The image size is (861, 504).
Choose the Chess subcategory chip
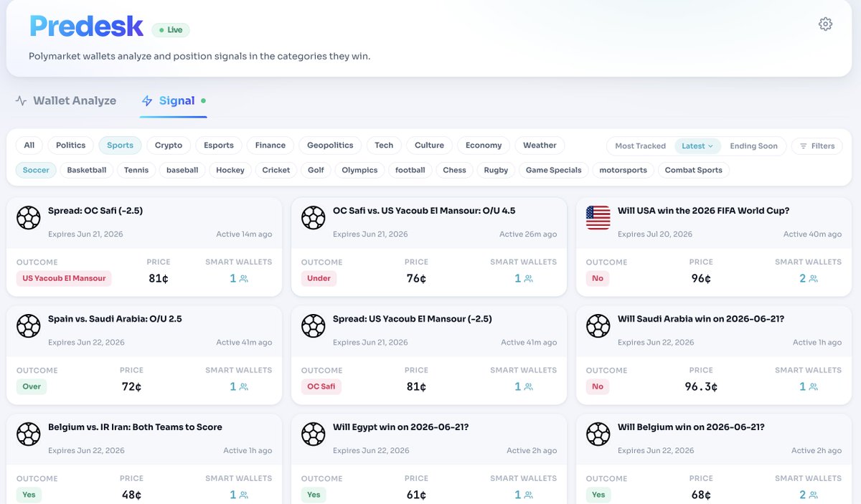[x=455, y=171]
